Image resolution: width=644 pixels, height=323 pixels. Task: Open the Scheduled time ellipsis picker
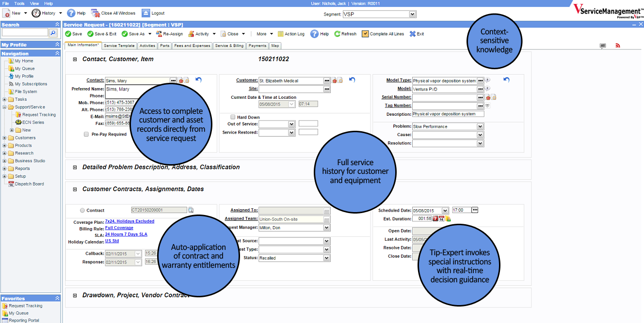click(x=475, y=210)
